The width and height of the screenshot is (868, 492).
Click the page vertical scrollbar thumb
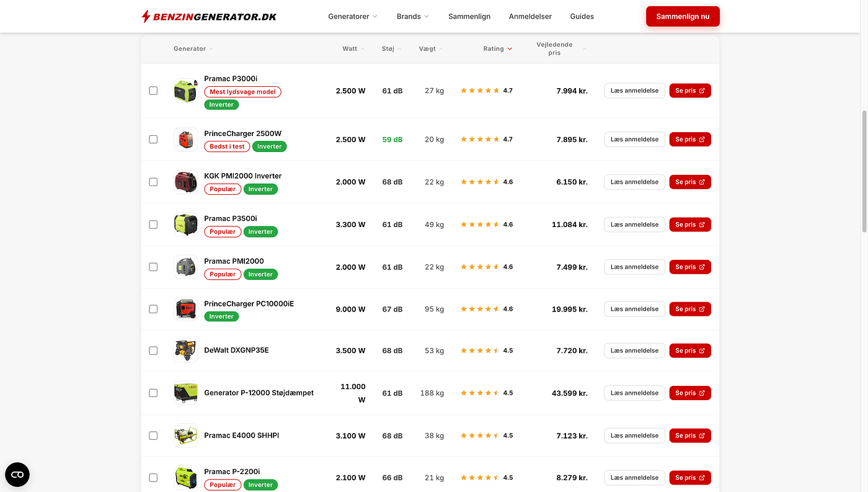[865, 172]
